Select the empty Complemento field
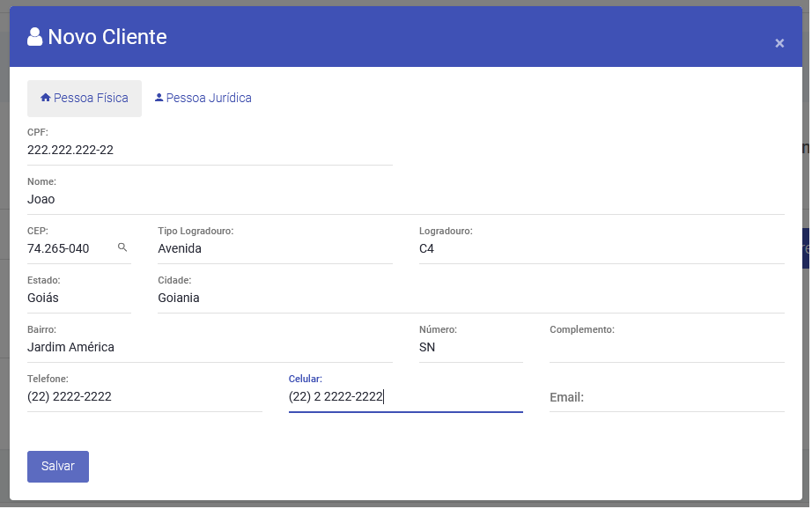The image size is (812, 509). point(666,348)
